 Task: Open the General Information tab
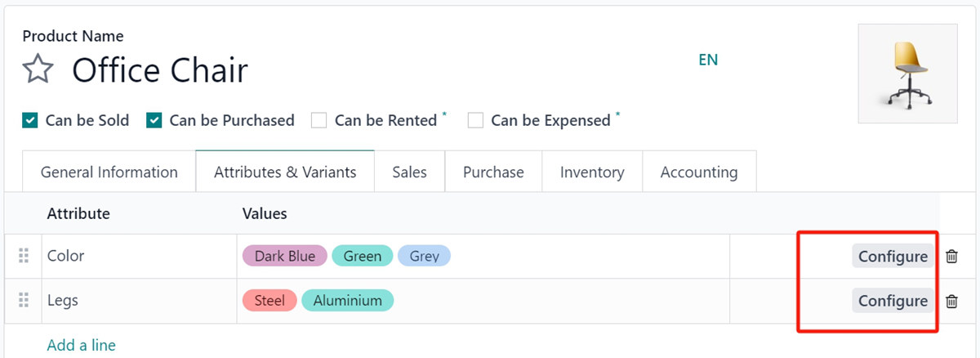click(109, 172)
